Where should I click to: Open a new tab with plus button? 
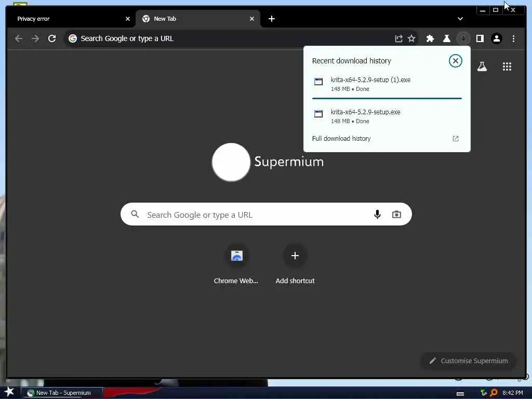click(x=271, y=19)
